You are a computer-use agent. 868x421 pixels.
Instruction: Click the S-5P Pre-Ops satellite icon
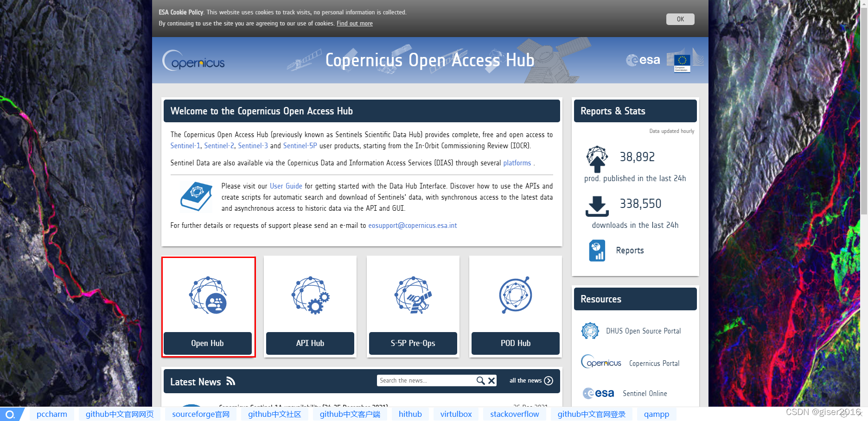[x=413, y=295]
